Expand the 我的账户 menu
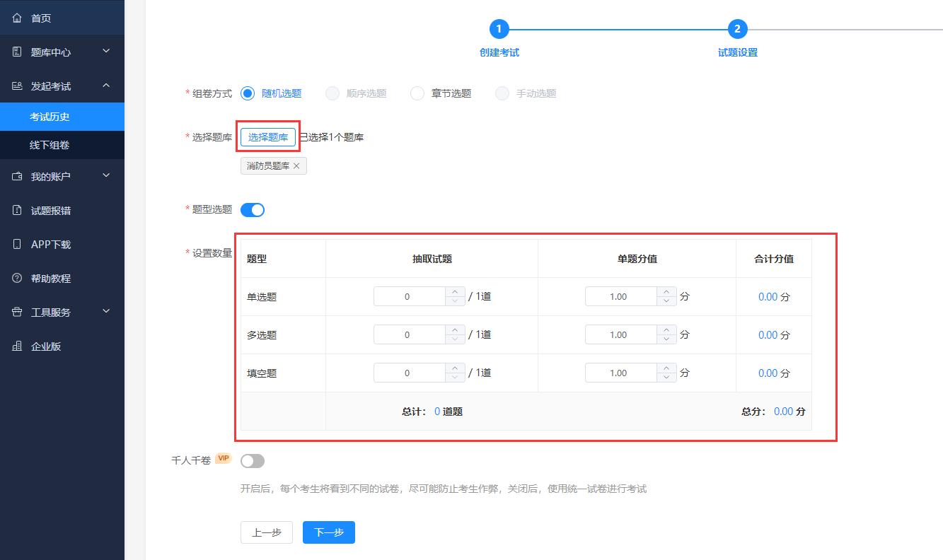The width and height of the screenshot is (943, 560). click(62, 176)
